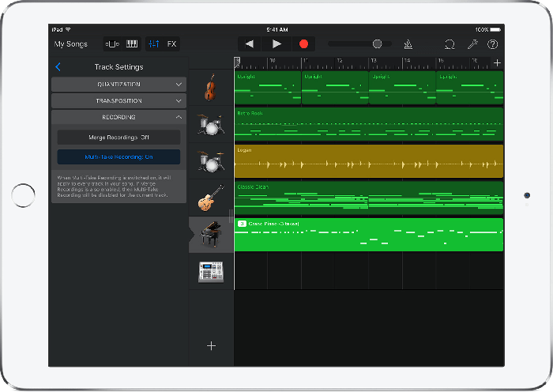Toggle Multi-Take Recording setting

coord(118,157)
